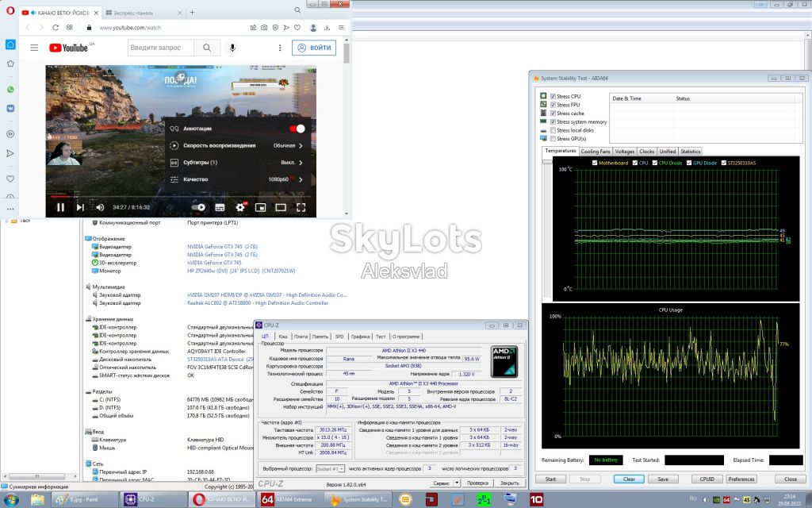Seek on the YouTube video progress bar
This screenshot has width=812, height=508.
tap(181, 197)
